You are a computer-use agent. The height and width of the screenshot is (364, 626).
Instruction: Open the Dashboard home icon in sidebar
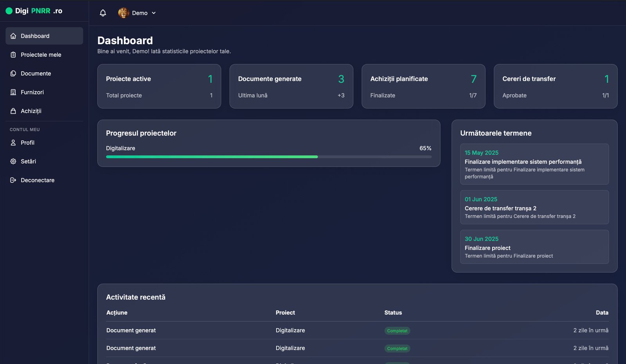13,36
